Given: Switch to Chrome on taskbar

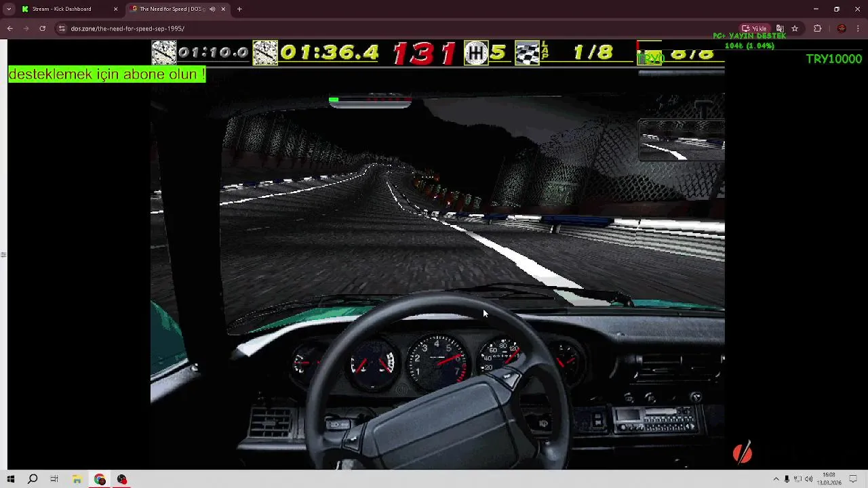Looking at the screenshot, I should 100,479.
